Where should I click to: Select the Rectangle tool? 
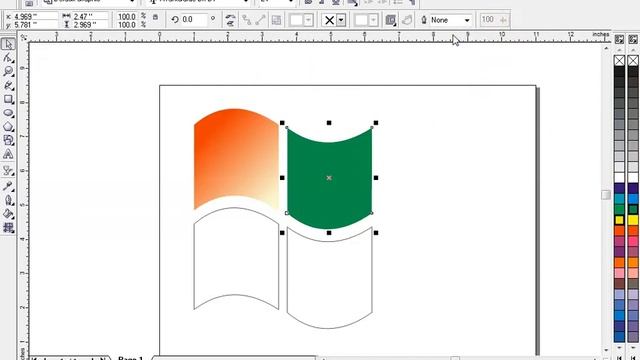8,99
